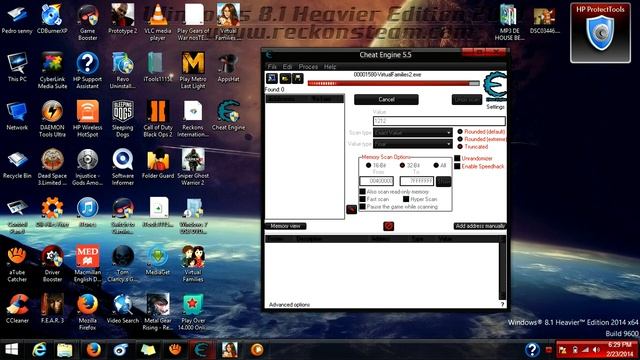Toggle Pause the game while scanning checkbox
Image resolution: width=640 pixels, height=360 pixels.
click(x=362, y=207)
